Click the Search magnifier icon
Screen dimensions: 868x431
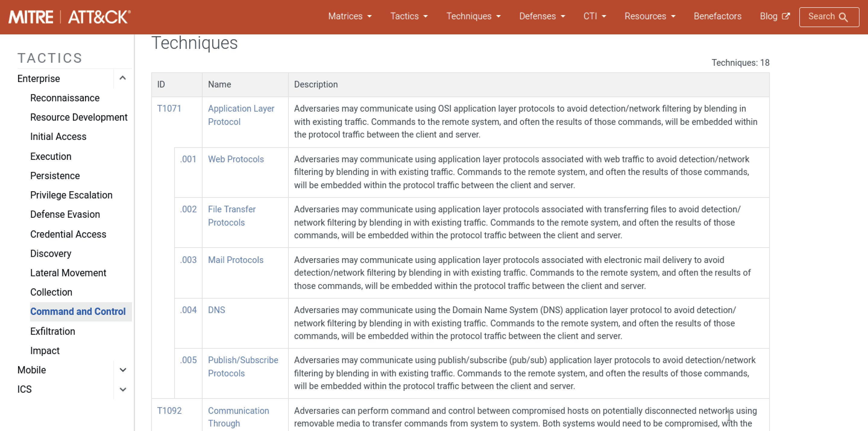[x=843, y=17]
